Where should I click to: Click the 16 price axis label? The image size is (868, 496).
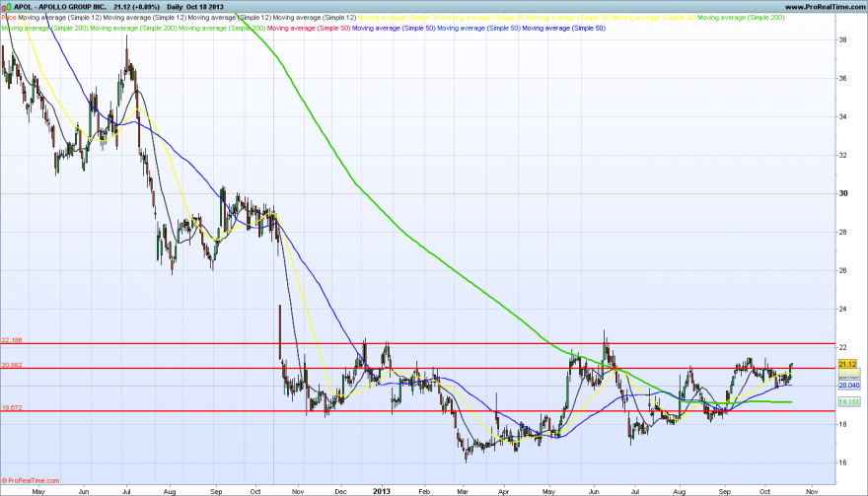[843, 462]
